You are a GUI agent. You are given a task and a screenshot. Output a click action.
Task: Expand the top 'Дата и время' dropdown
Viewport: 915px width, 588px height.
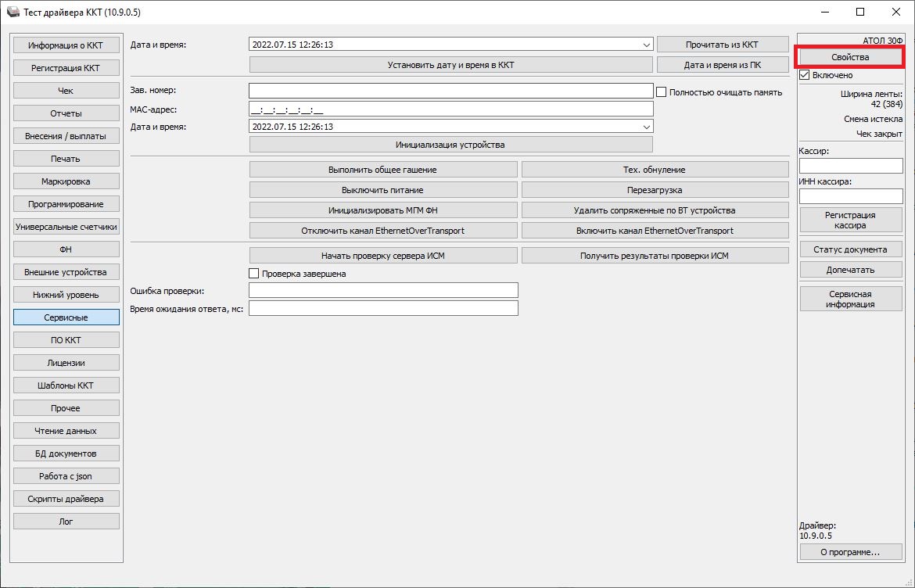pyautogui.click(x=645, y=45)
